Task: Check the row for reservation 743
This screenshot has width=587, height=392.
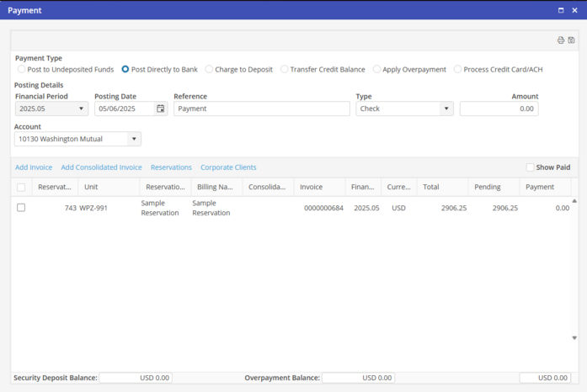Action: 21,208
